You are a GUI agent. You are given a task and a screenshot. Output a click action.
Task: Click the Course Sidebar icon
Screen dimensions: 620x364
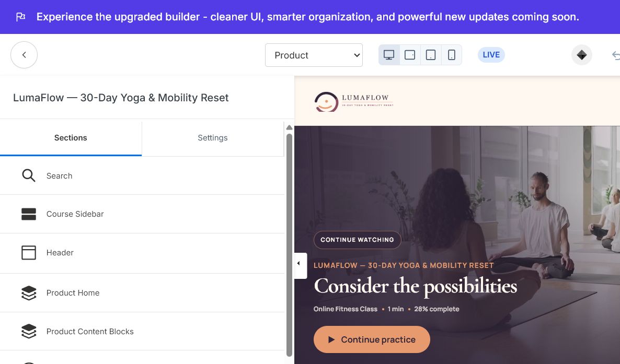[28, 214]
